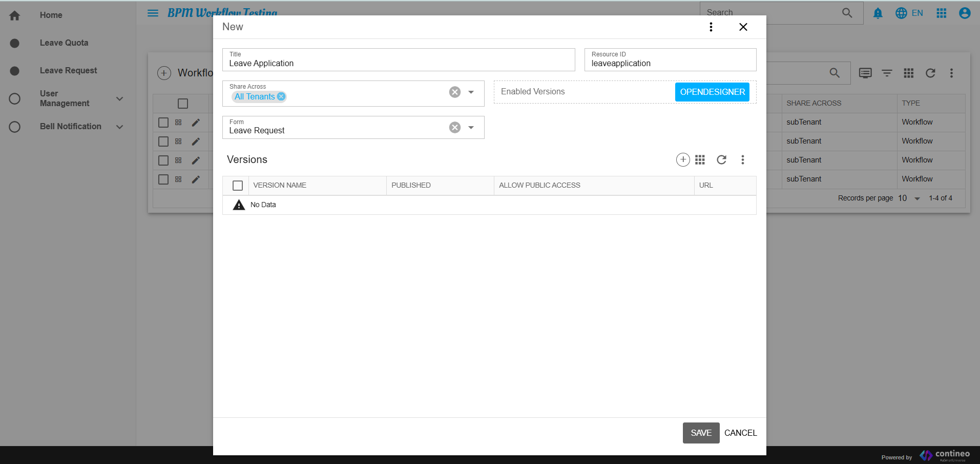Screen dimensions: 980x464
Task: Clear the Form field selection
Action: coord(455,128)
